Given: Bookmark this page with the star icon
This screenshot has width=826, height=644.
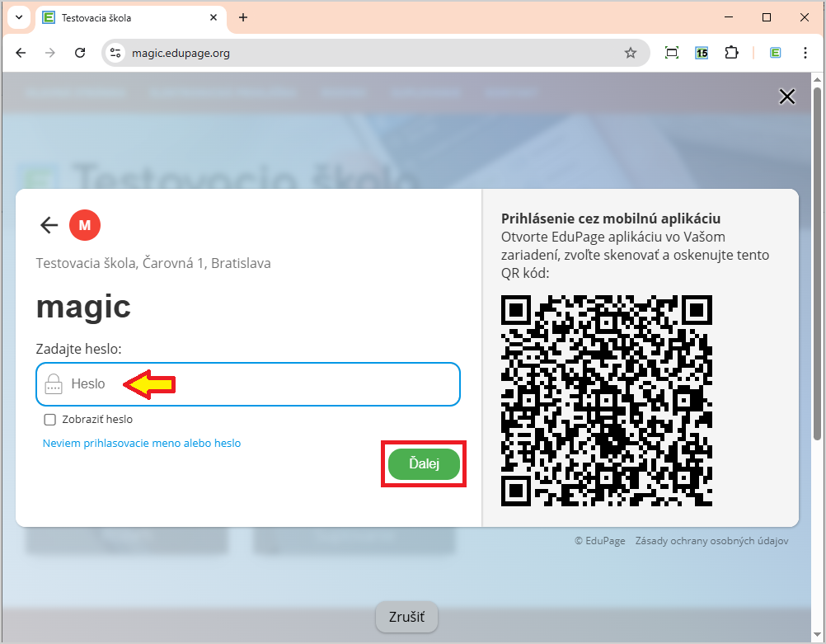Looking at the screenshot, I should pyautogui.click(x=631, y=53).
